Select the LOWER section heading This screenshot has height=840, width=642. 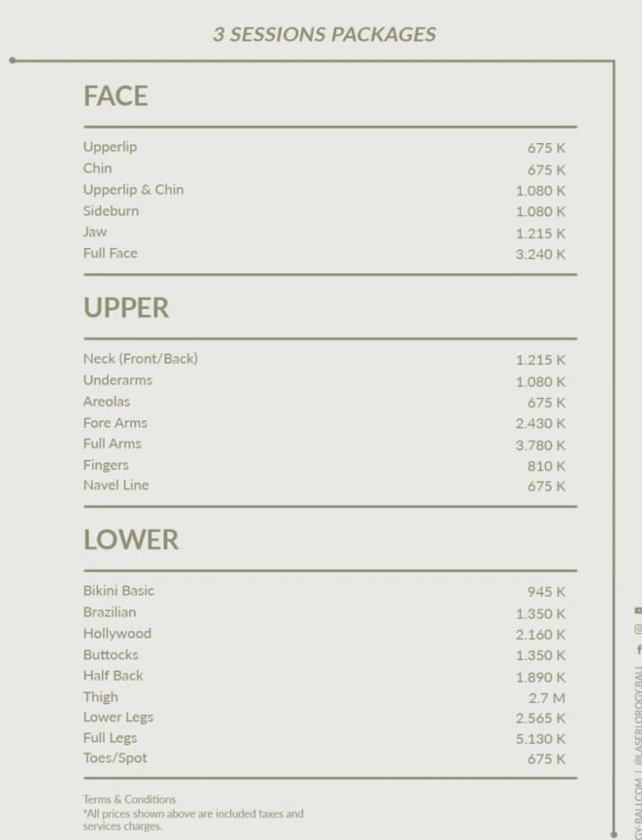[131, 540]
